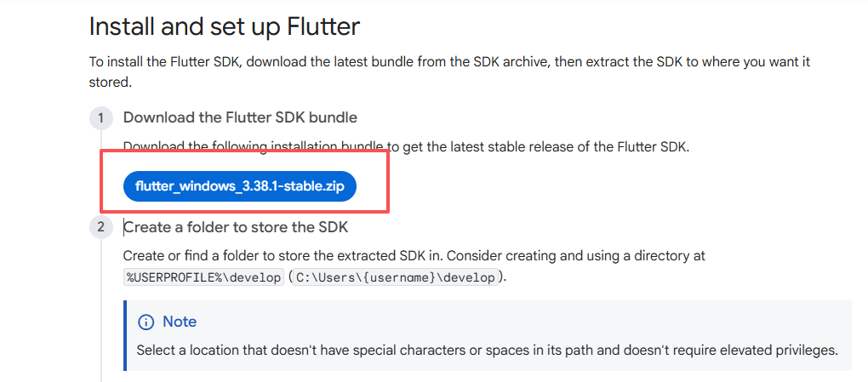Click the Note info circle icon
868x382 pixels.
click(x=146, y=322)
